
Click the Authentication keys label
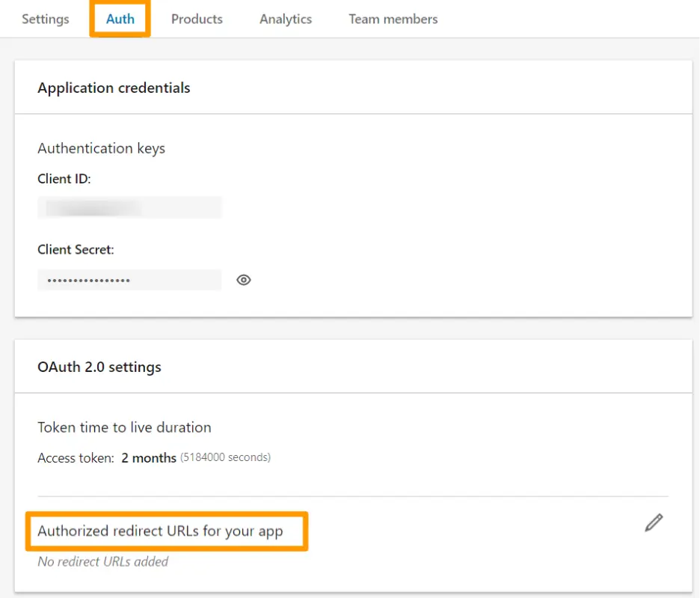point(102,148)
